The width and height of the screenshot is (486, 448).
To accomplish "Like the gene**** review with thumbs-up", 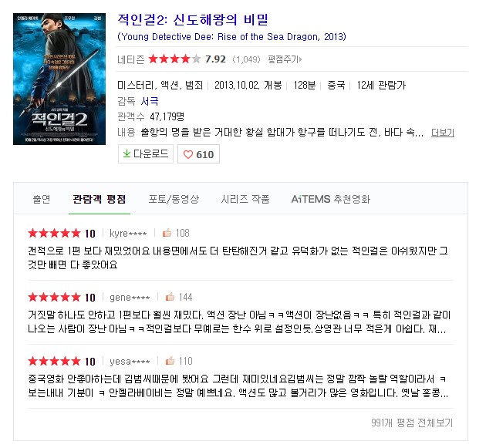I will tap(170, 297).
